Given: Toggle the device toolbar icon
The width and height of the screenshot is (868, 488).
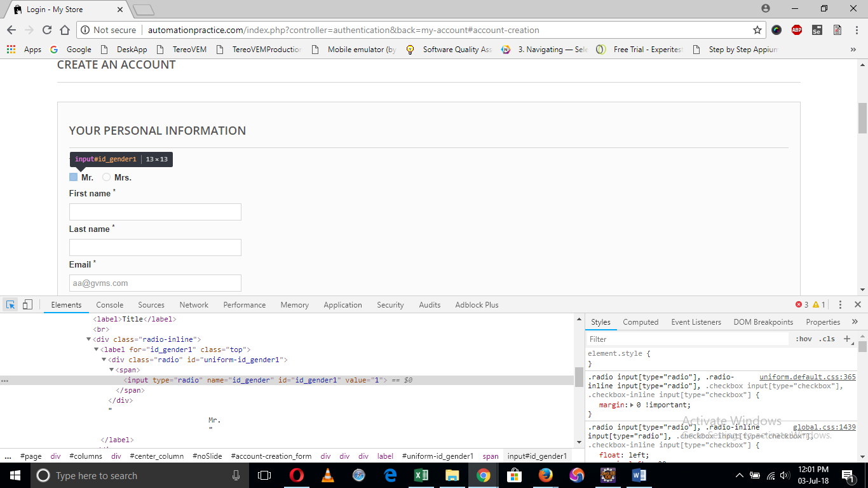Looking at the screenshot, I should 27,304.
